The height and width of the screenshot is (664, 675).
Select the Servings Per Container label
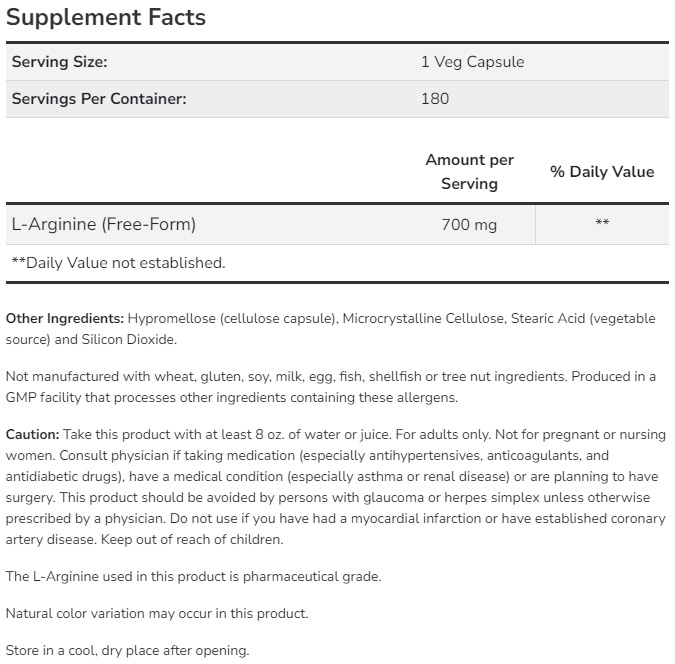point(99,99)
